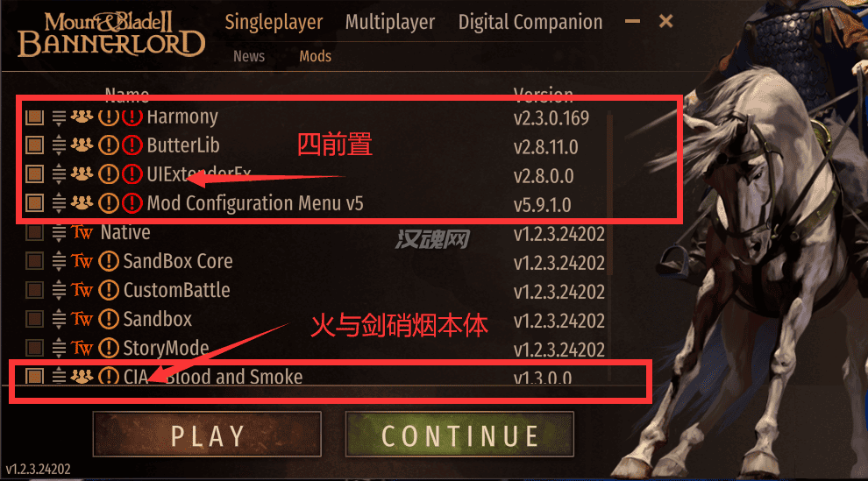Enable the Harmony mod checkbox
Screen dimensions: 868x481
[x=35, y=117]
